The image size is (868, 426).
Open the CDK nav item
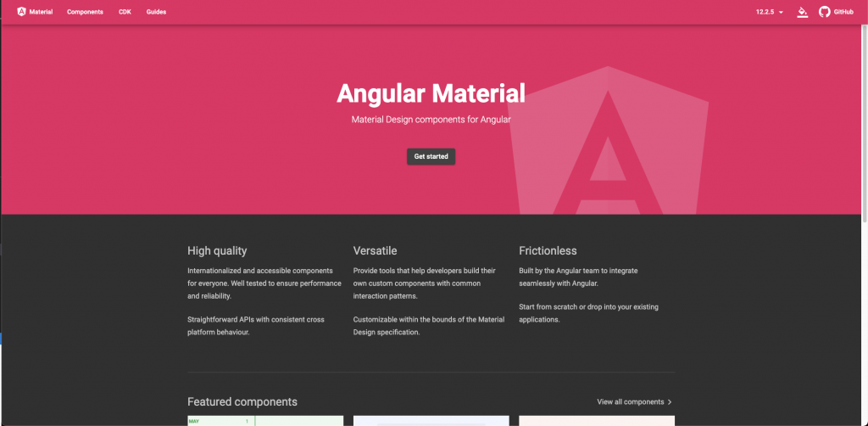(125, 12)
